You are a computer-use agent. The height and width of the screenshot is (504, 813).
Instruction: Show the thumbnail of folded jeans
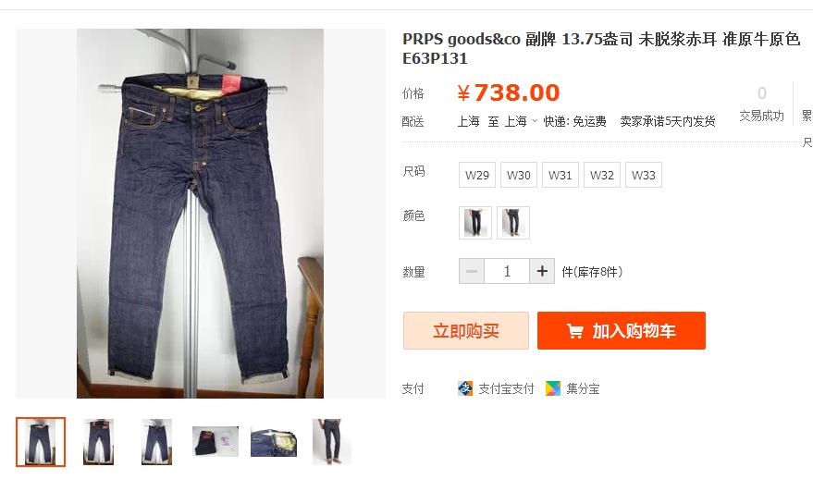pos(216,442)
